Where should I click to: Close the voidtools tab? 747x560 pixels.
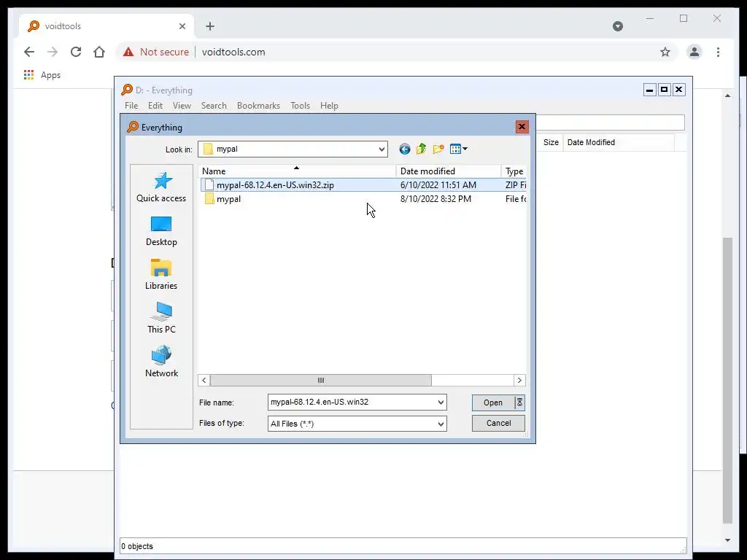(x=182, y=26)
